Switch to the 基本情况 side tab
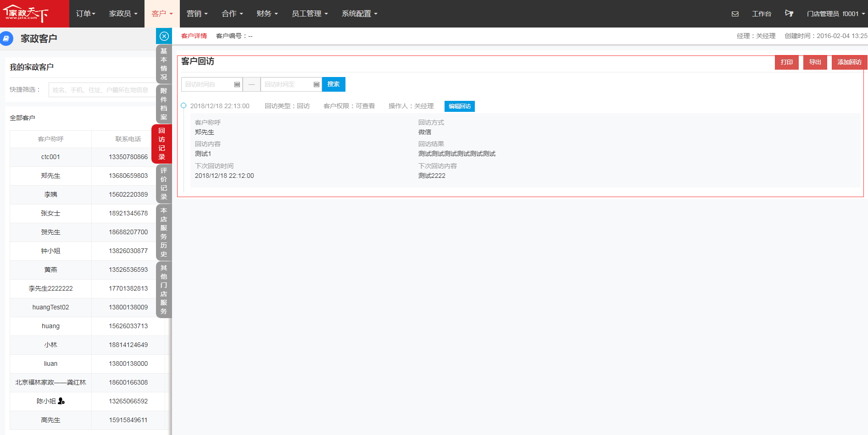This screenshot has width=868, height=435. [x=164, y=64]
